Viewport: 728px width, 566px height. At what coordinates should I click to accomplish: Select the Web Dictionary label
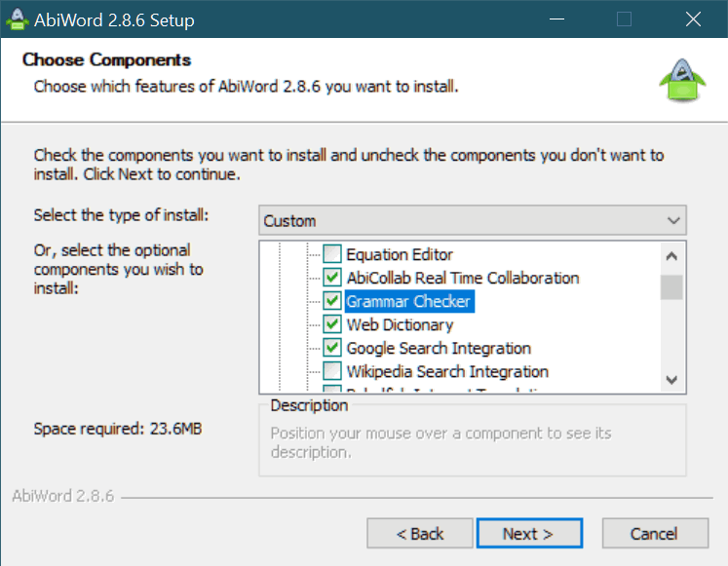(400, 324)
